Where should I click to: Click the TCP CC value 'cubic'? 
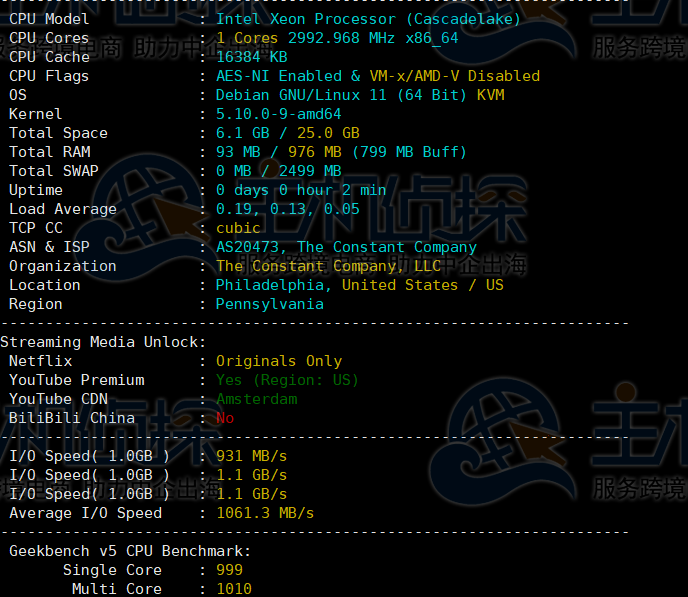click(238, 228)
